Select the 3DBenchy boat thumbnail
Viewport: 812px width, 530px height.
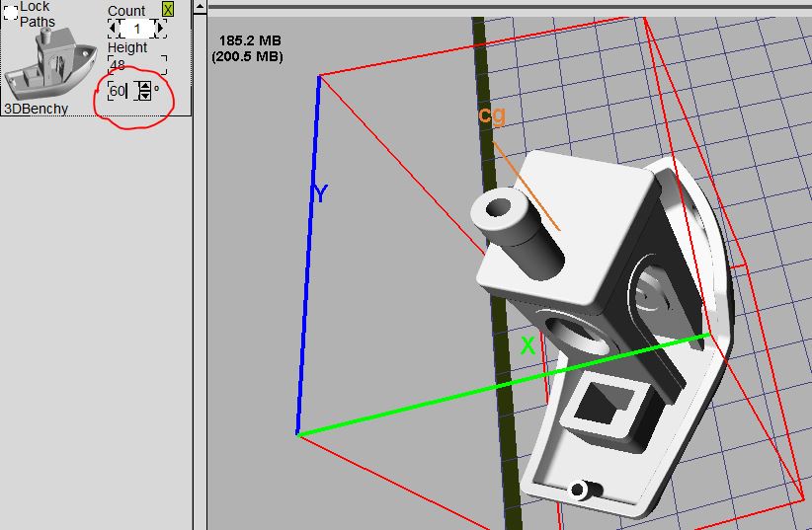point(50,65)
